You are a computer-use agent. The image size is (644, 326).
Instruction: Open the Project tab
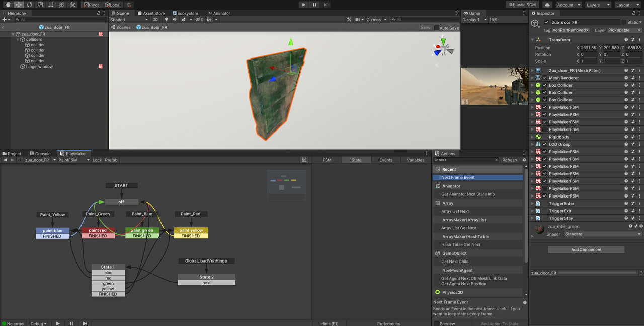(x=12, y=154)
